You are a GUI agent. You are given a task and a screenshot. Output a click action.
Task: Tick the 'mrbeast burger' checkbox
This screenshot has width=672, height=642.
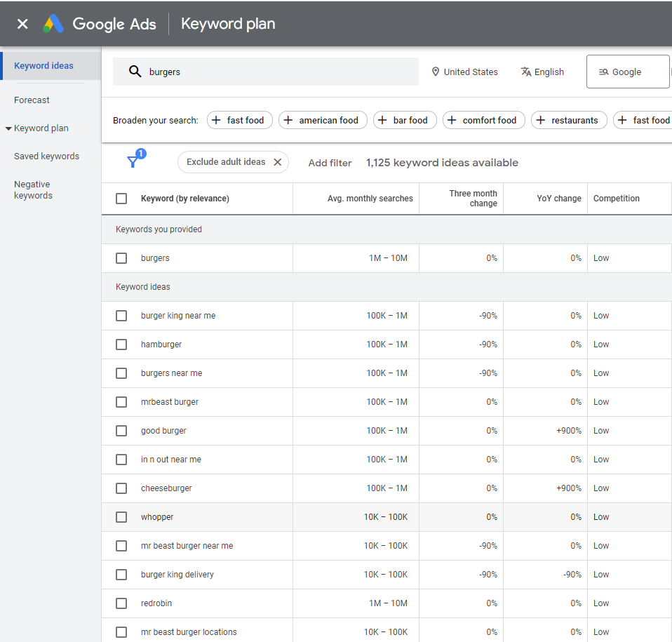point(121,402)
